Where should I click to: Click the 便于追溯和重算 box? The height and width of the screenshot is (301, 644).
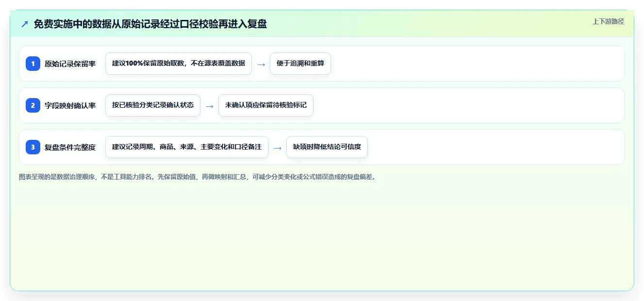tap(300, 64)
